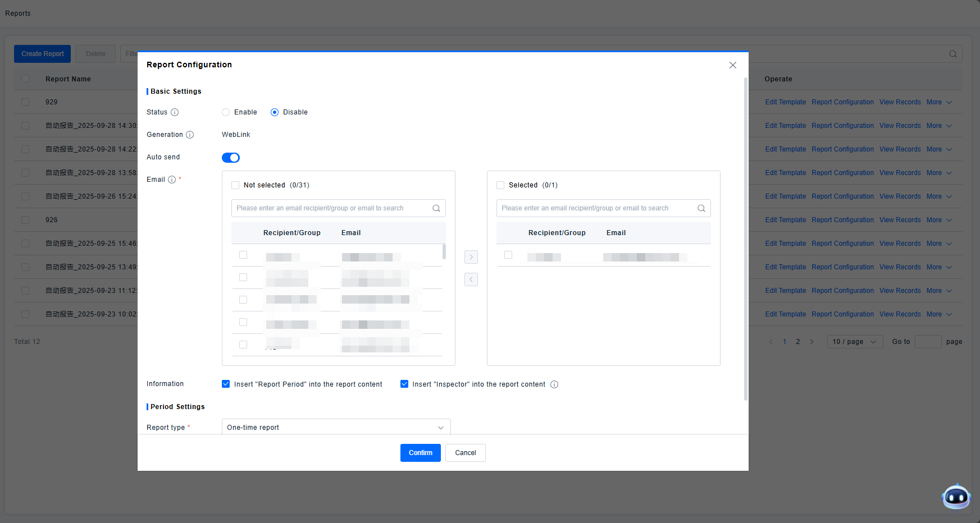Click the Status info icon

coord(175,112)
